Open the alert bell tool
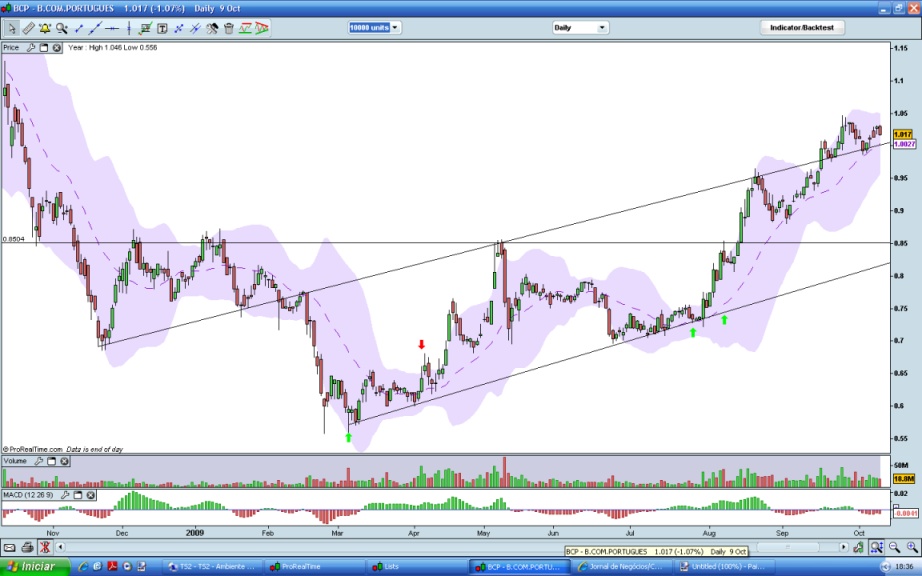Screen dimensions: 922x576 click(45, 28)
